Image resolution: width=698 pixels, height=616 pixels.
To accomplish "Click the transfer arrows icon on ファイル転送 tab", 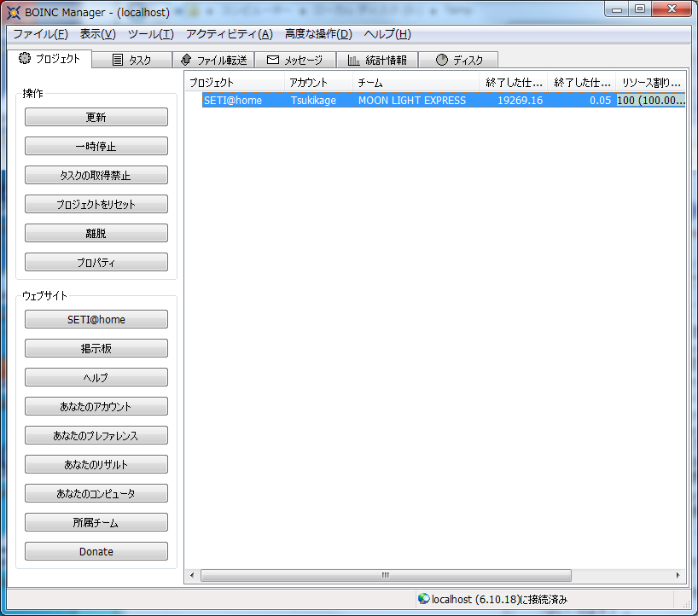I will (186, 60).
